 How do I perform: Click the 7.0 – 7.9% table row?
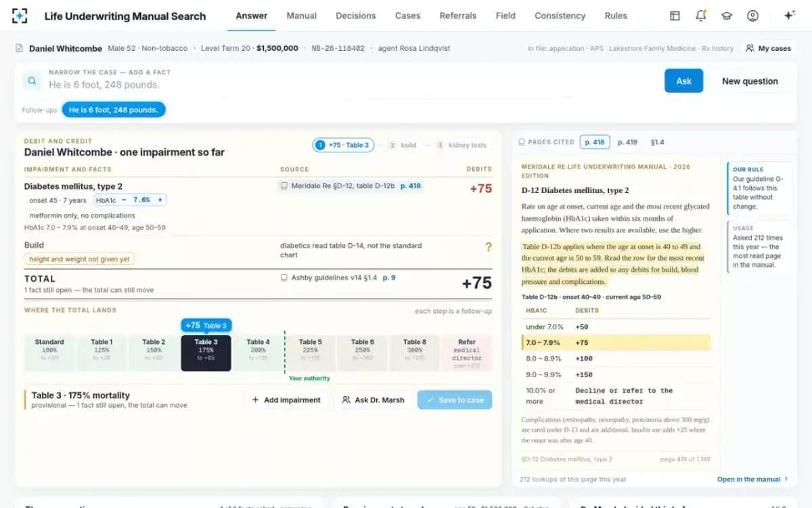click(616, 343)
